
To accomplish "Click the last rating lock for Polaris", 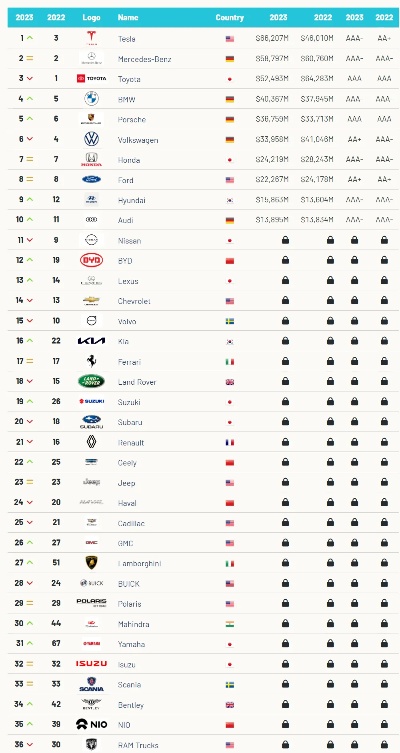I will coord(384,603).
